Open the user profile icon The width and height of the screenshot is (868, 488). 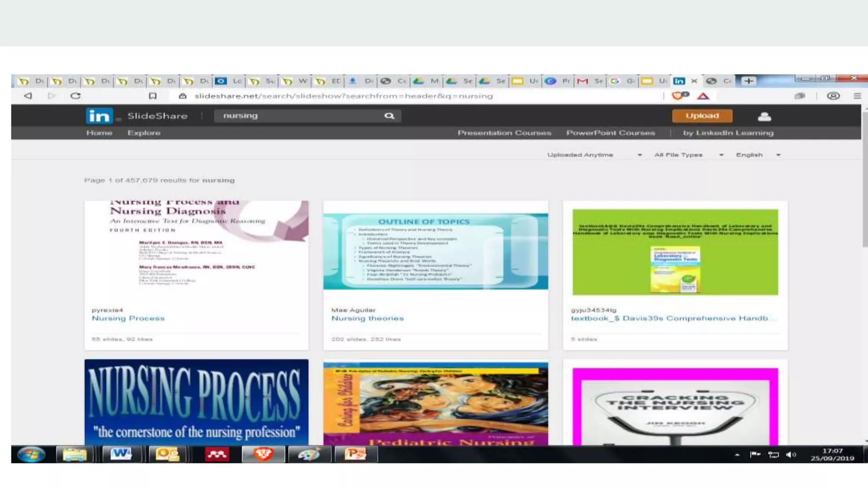tap(764, 116)
